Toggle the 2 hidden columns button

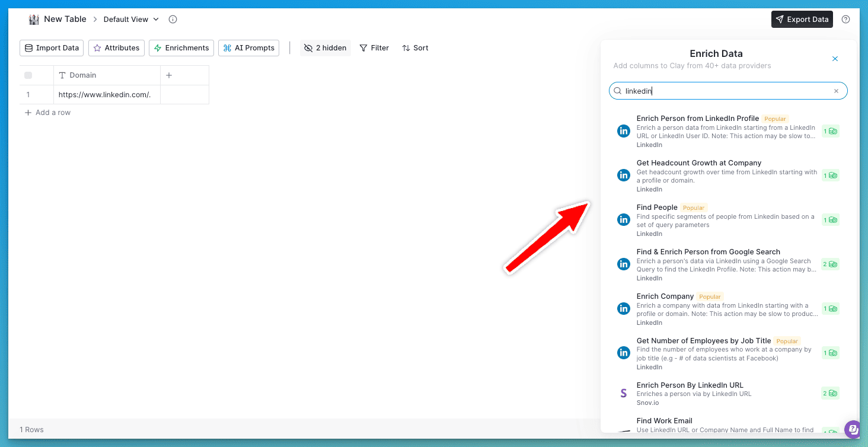325,48
